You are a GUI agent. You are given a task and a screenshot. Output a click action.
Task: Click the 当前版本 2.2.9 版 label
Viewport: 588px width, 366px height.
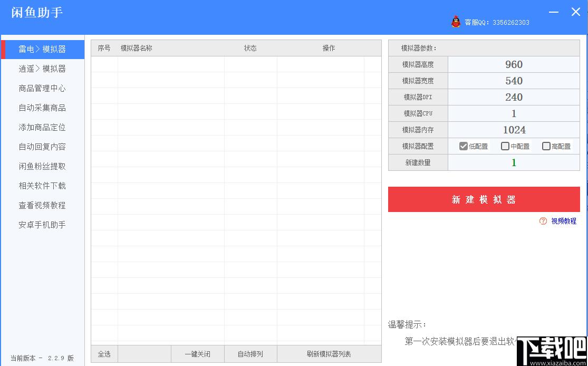42,358
